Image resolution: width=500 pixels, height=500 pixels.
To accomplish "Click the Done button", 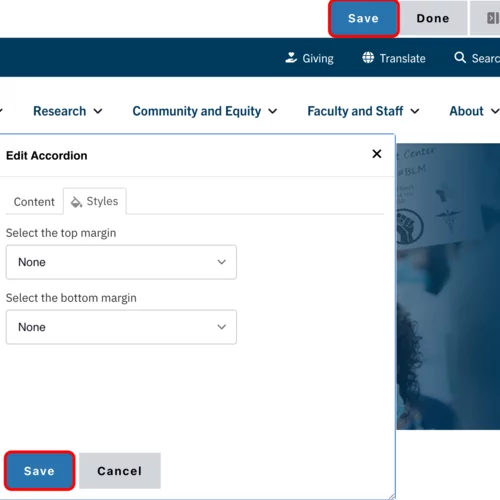I will [x=433, y=18].
